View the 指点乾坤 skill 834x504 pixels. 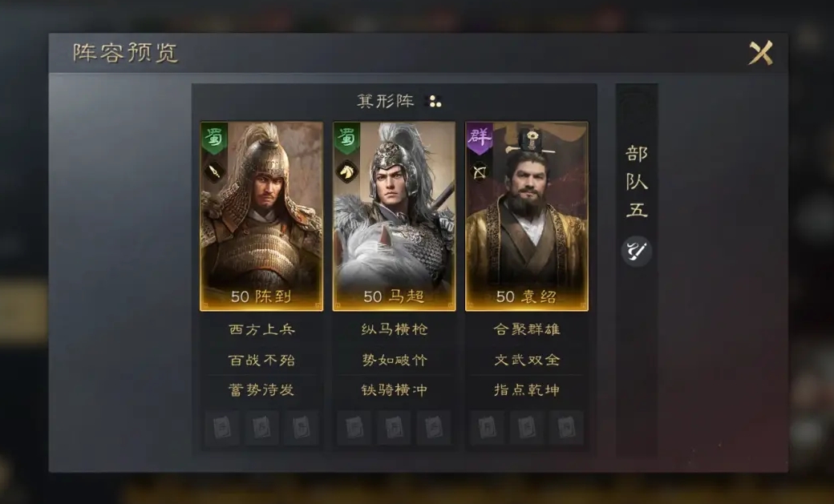(527, 390)
